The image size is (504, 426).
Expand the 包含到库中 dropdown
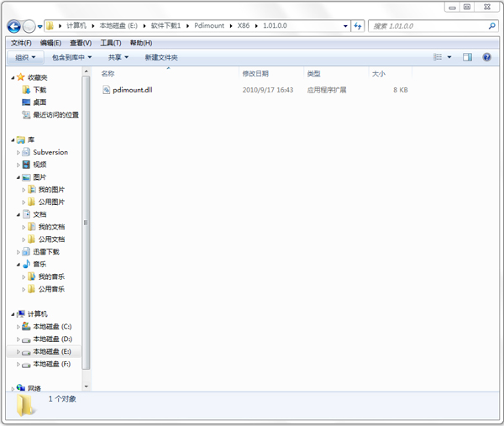tap(72, 57)
